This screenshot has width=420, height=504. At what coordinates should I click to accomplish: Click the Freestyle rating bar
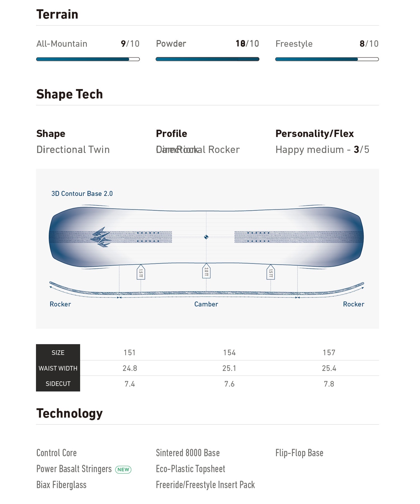(327, 59)
